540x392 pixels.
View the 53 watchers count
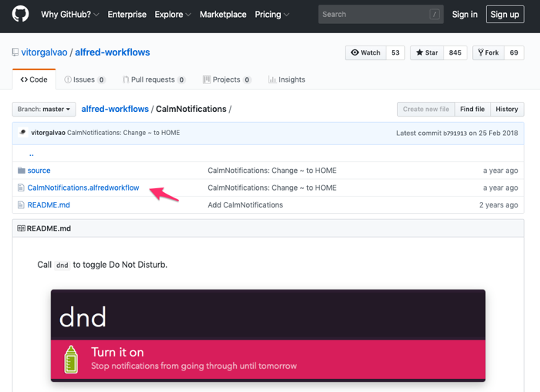pyautogui.click(x=395, y=52)
